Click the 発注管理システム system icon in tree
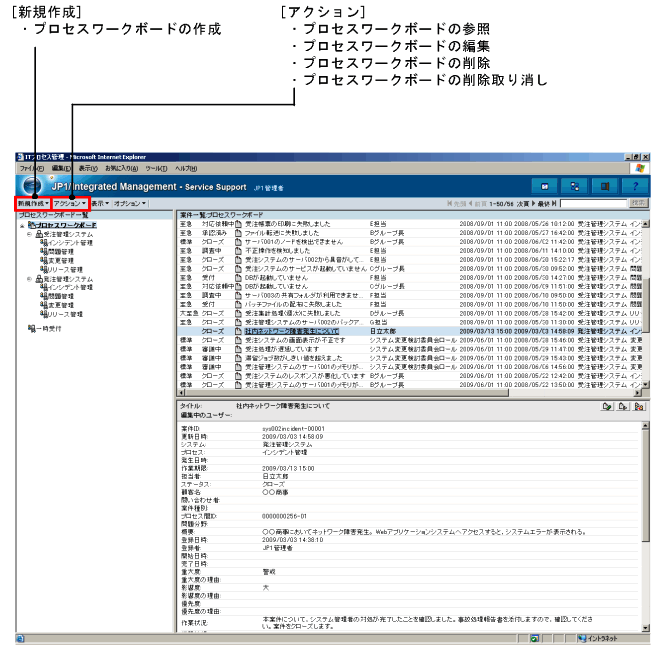Screen dimensions: 652x647 (39, 279)
